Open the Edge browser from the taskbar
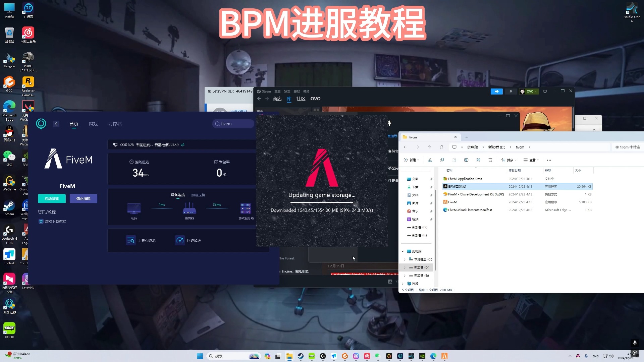Screen dimensions: 644x362 coord(433,356)
